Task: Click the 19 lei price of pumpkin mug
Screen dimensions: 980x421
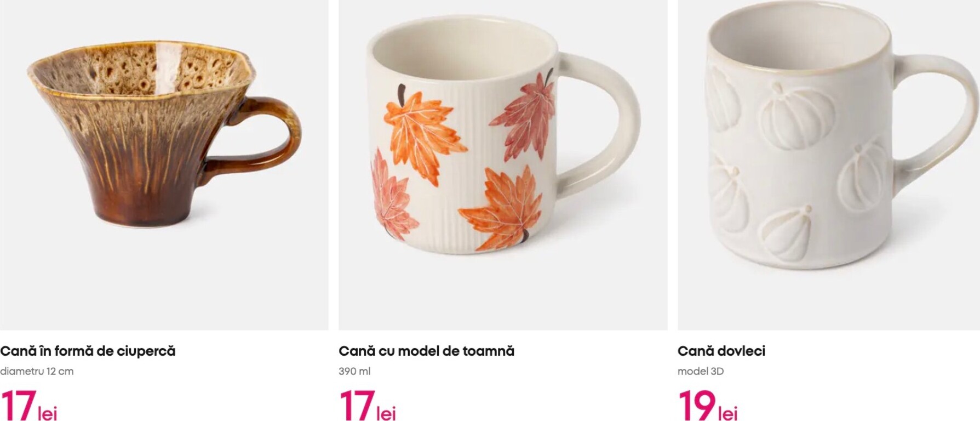Action: tap(707, 405)
